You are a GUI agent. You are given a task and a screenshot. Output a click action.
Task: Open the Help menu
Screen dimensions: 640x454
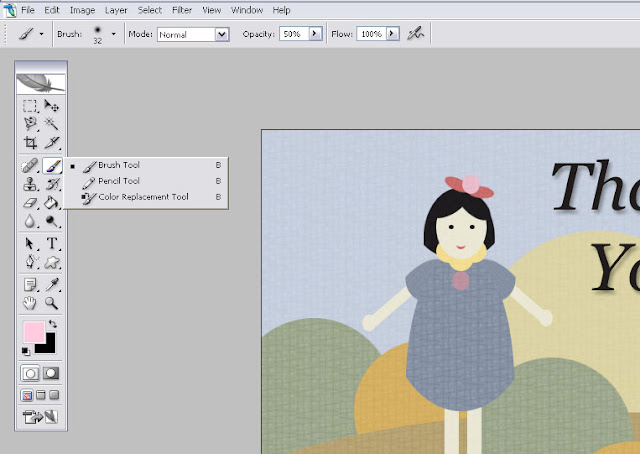point(281,10)
